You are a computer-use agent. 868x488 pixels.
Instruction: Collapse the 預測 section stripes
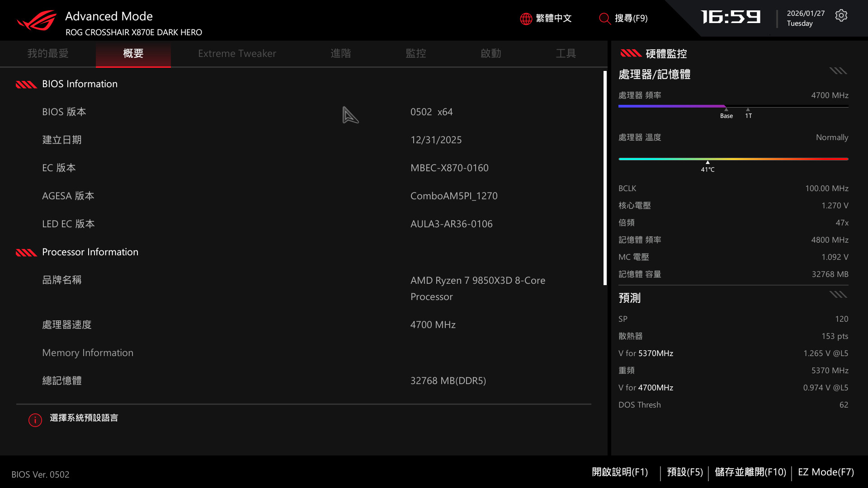pyautogui.click(x=838, y=295)
